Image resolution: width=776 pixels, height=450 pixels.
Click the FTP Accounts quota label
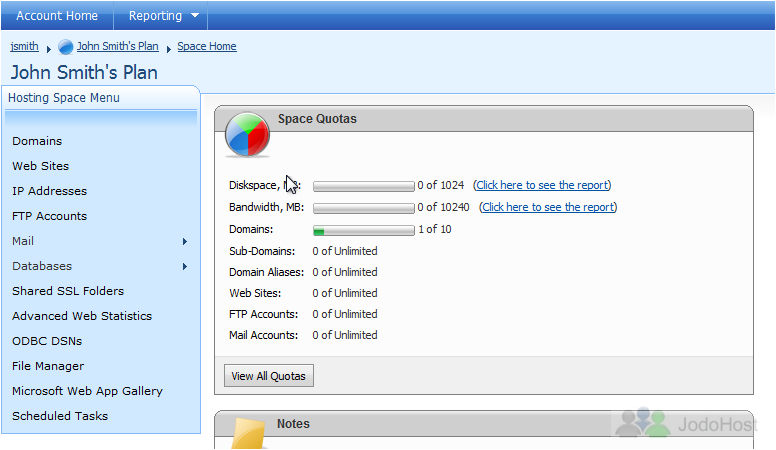pos(263,314)
